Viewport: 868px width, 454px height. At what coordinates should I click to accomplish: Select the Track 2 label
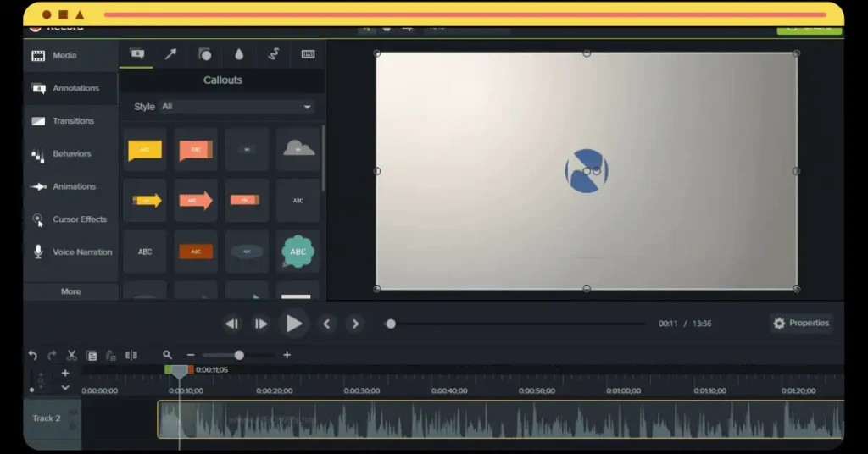pos(47,418)
